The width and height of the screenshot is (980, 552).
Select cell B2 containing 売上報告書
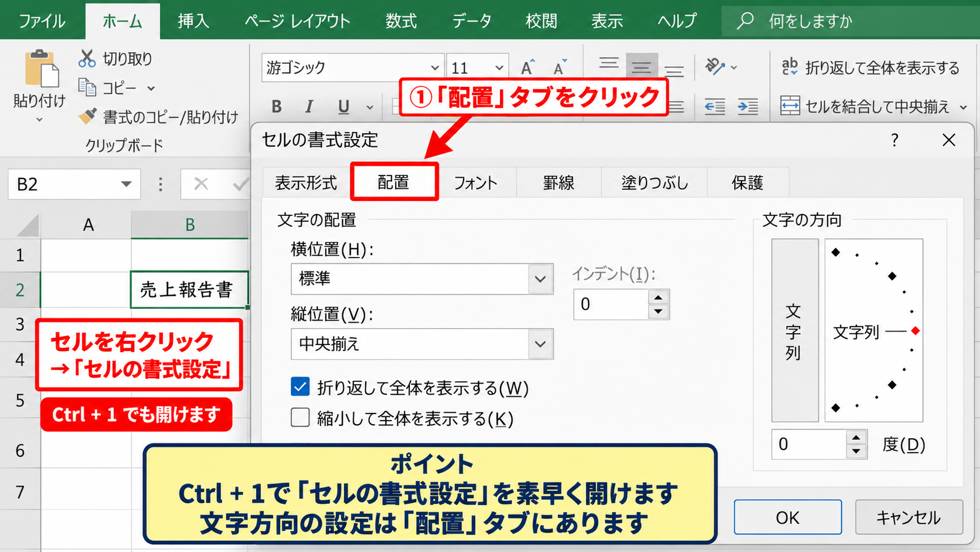coord(189,289)
